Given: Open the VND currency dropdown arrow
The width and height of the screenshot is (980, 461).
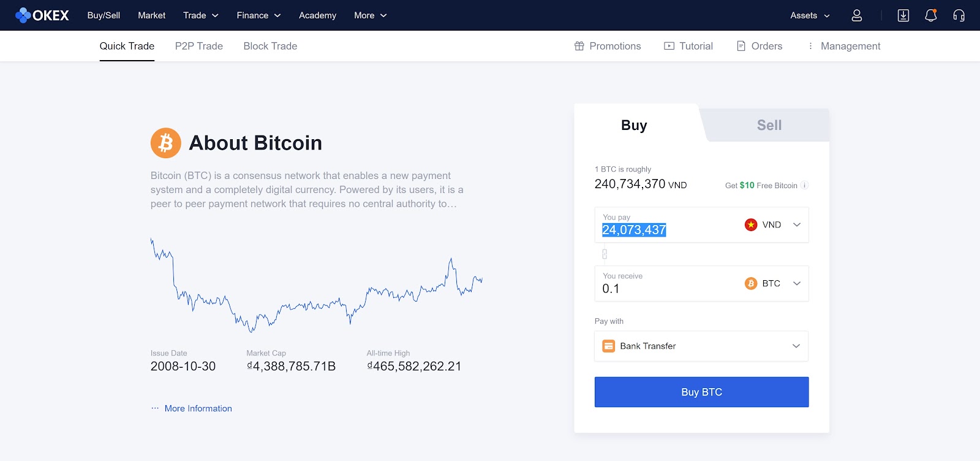Looking at the screenshot, I should point(797,225).
